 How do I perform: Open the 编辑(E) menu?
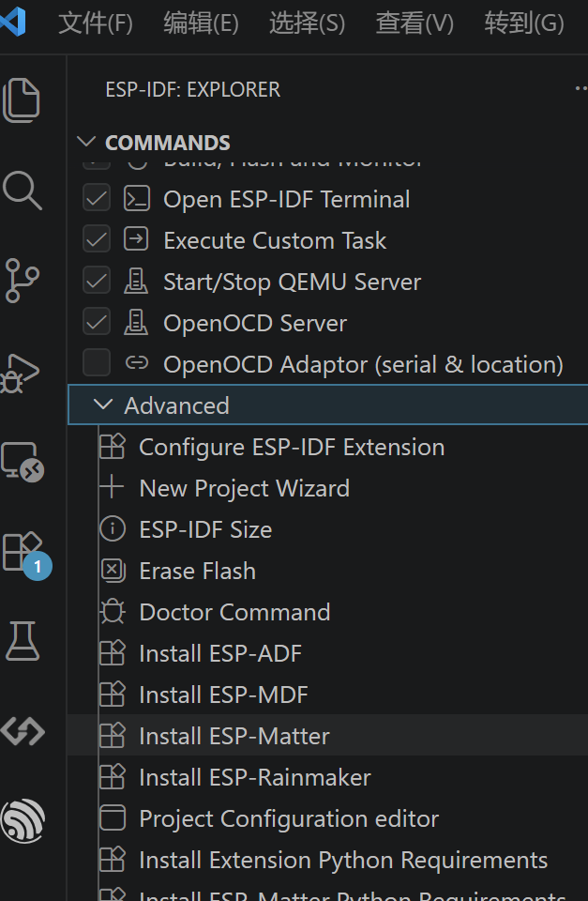click(201, 23)
